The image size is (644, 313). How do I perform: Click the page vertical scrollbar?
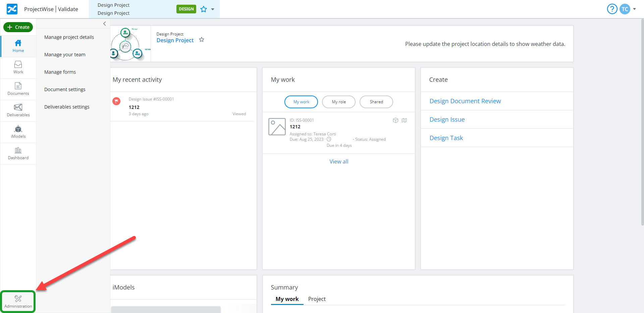pos(642,122)
